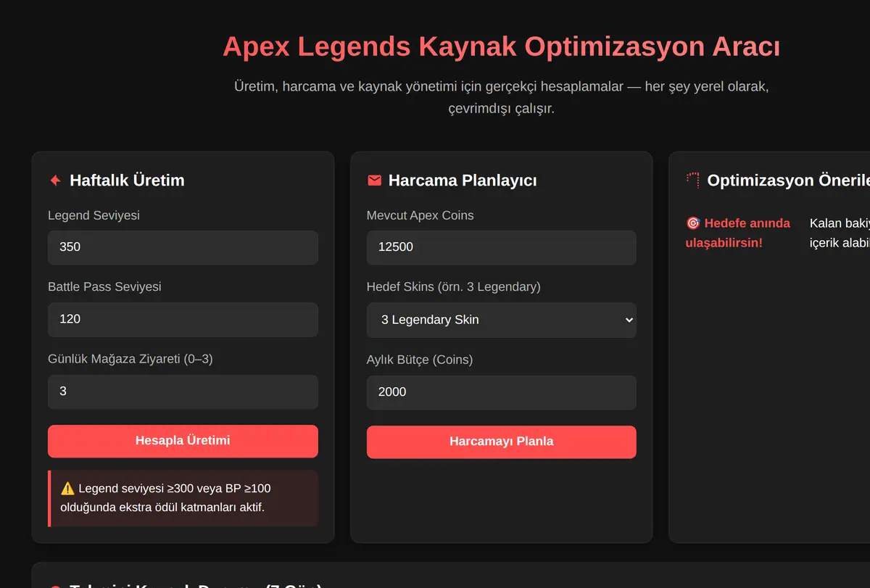
Task: Click the Hedef Skins label
Action: click(454, 287)
